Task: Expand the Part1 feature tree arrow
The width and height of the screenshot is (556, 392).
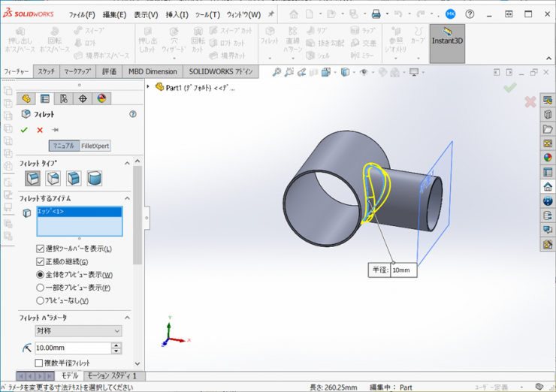Action: [x=149, y=86]
